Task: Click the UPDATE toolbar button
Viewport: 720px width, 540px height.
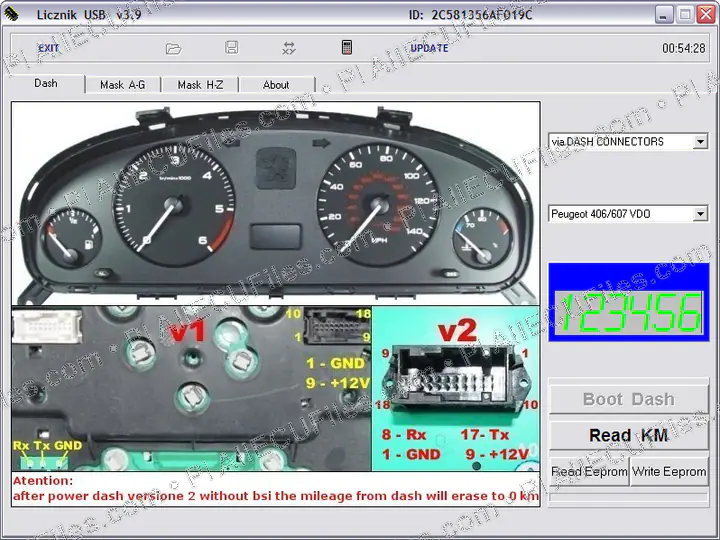Action: tap(429, 48)
